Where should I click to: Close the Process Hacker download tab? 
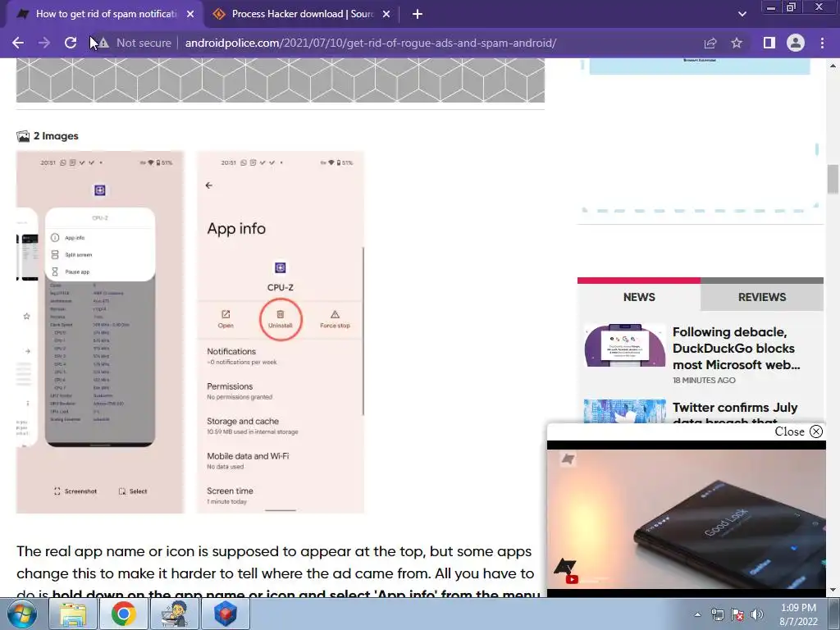click(386, 15)
